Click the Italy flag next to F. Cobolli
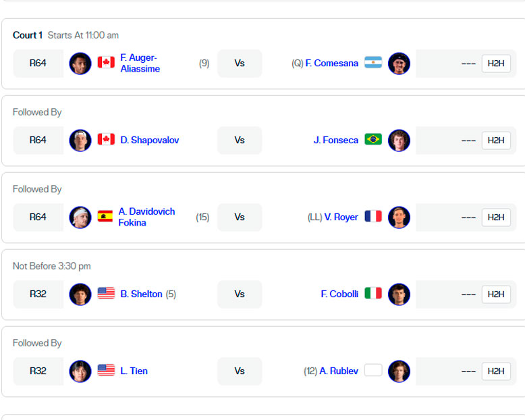 pyautogui.click(x=373, y=294)
